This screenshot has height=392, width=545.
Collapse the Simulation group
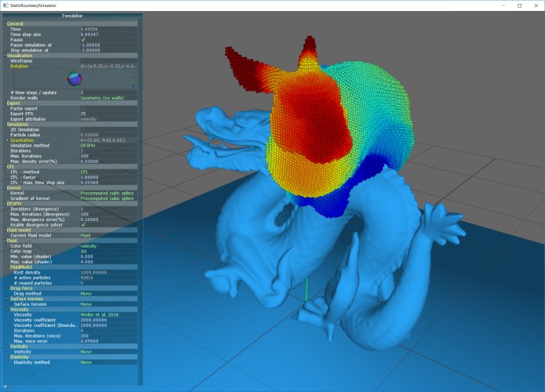[x=5, y=125]
